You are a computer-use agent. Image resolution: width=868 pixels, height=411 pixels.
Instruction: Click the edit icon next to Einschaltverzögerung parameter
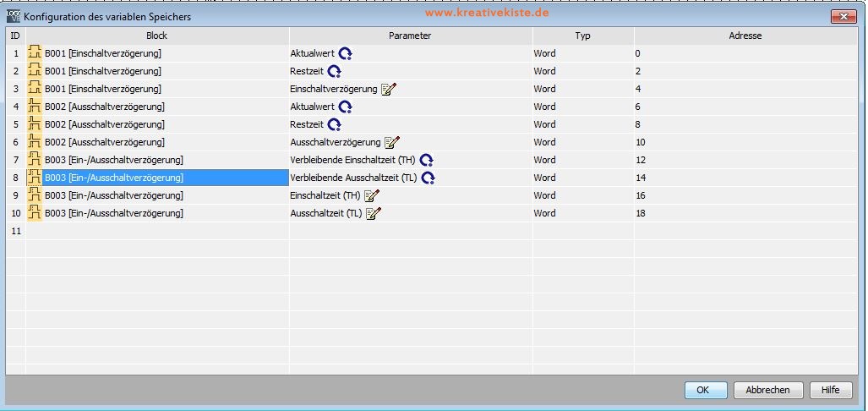(x=389, y=90)
